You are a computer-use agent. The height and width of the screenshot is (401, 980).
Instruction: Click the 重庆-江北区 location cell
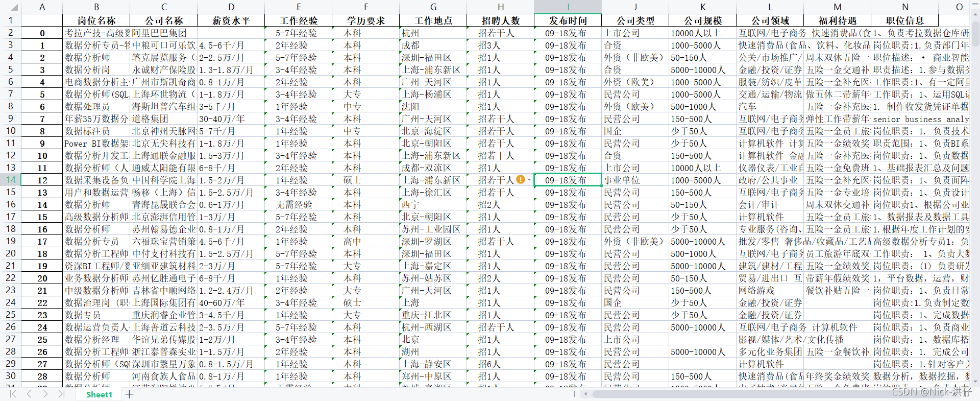433,315
